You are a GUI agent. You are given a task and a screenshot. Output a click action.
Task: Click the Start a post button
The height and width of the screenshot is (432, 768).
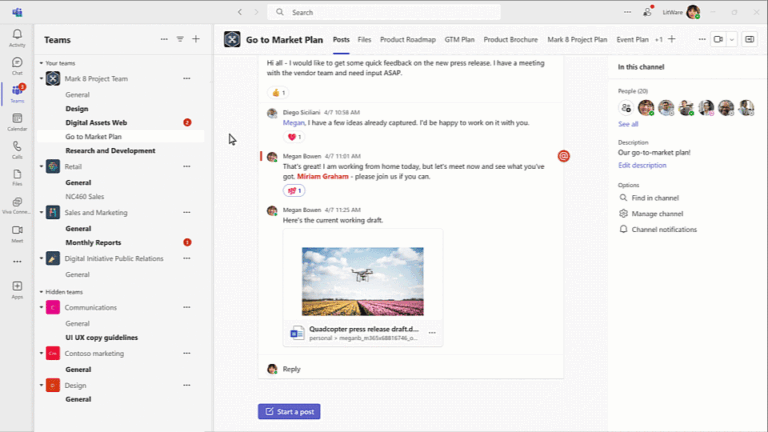click(289, 411)
